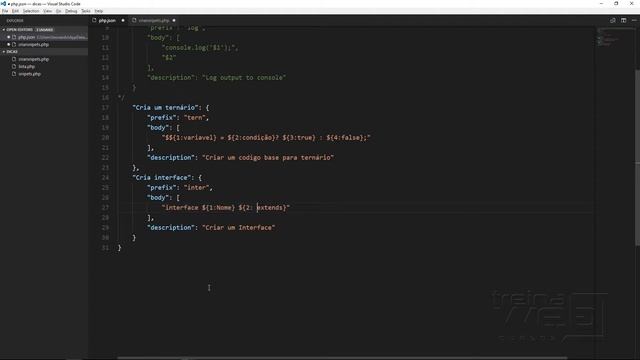Viewport: 640px width, 360px height.
Task: Click the Explorer panel title
Action: point(15,20)
